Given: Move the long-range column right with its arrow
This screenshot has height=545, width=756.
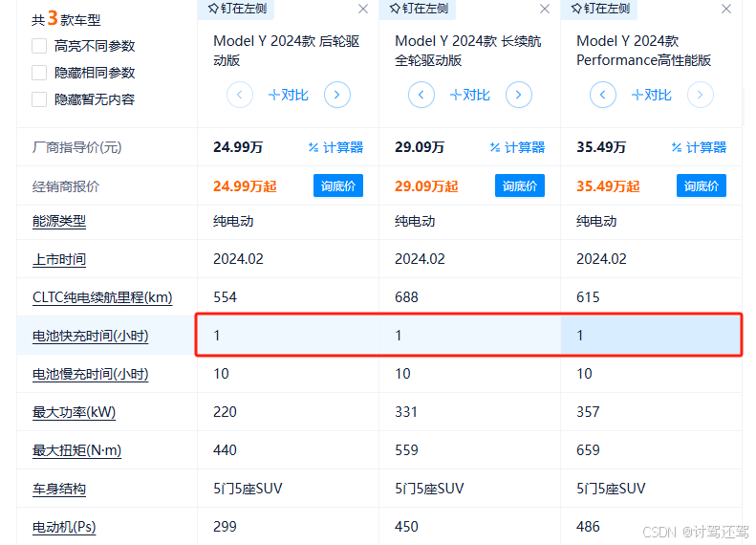Looking at the screenshot, I should pos(519,95).
